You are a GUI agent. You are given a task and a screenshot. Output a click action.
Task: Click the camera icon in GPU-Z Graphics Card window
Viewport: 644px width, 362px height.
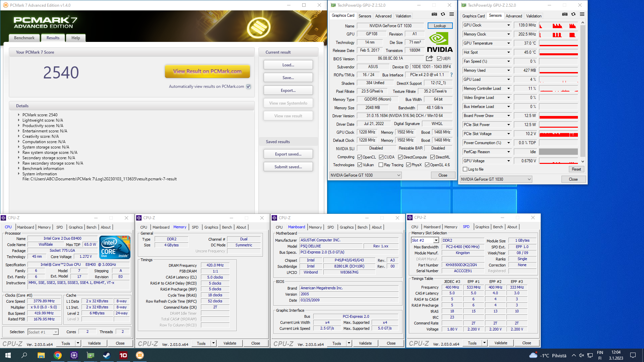[x=434, y=14]
